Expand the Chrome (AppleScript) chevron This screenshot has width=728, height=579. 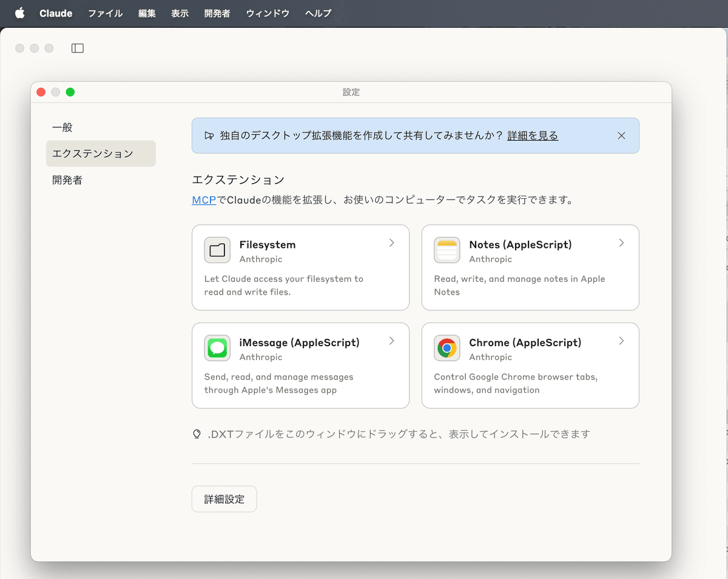(621, 341)
